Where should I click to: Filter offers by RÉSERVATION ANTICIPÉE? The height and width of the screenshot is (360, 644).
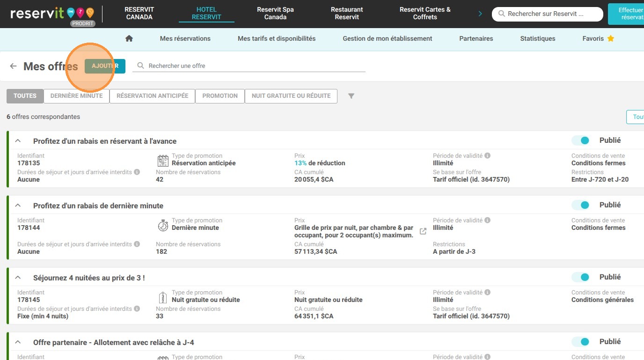(152, 96)
